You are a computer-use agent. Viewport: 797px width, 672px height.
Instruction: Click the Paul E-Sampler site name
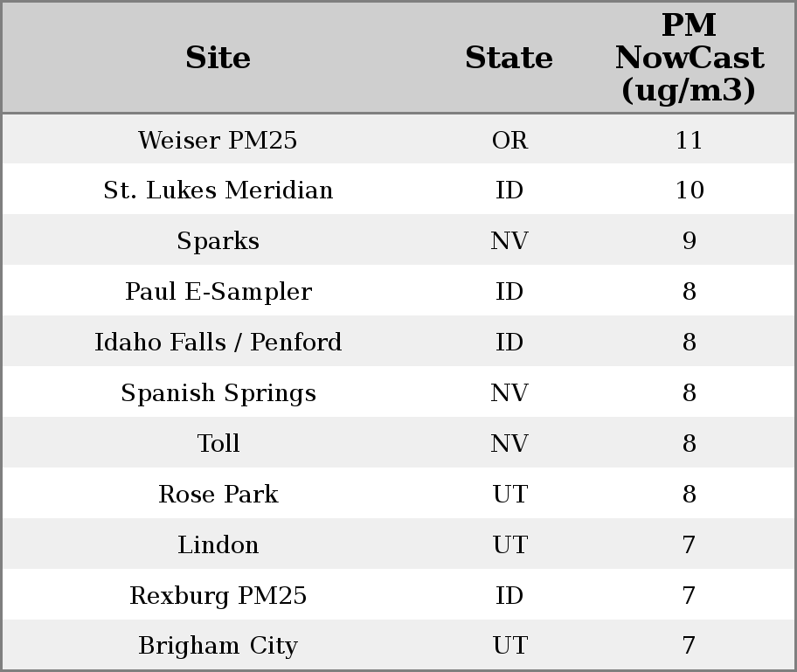pos(218,292)
